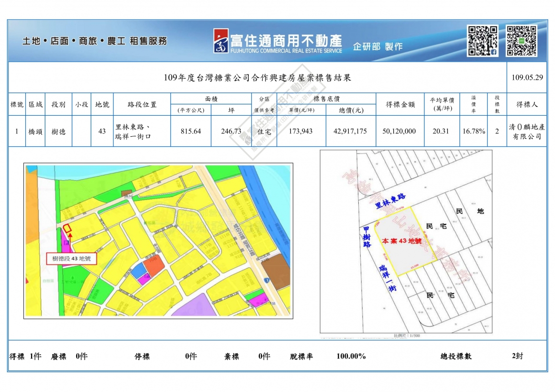Click the title '109年度台灣糖業公司合作興建房屋案標售結果'

pyautogui.click(x=257, y=77)
